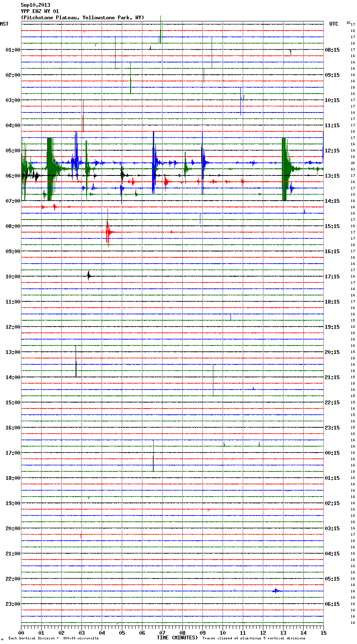Click the 00 minute tick label
The width and height of the screenshot is (357, 644).
pyautogui.click(x=21, y=632)
